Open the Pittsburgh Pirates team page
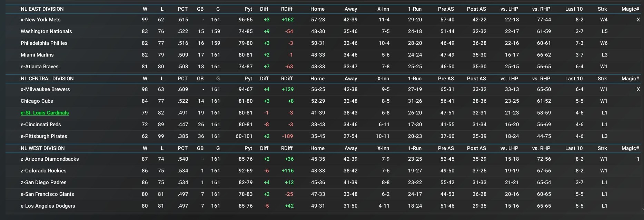This screenshot has height=220, width=644. (44, 136)
